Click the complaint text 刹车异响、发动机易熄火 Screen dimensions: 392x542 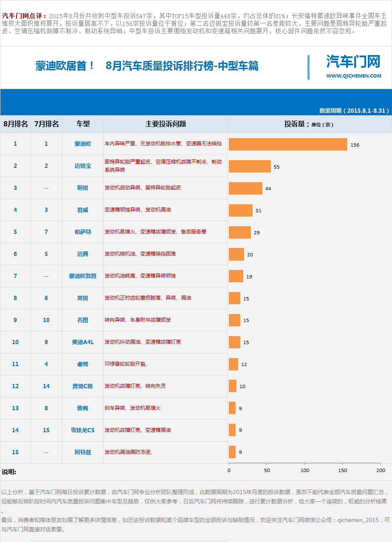[x=133, y=408]
